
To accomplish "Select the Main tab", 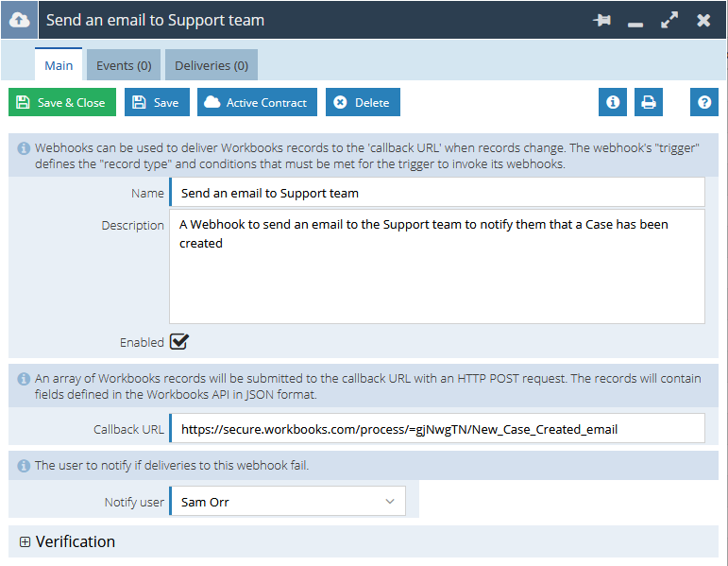I will coord(59,64).
